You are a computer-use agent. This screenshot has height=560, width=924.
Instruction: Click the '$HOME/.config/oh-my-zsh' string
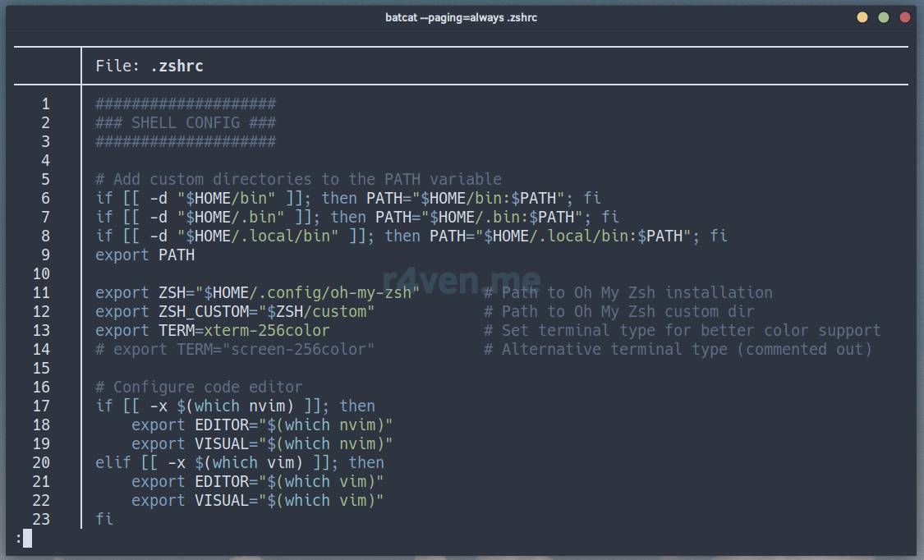[311, 292]
